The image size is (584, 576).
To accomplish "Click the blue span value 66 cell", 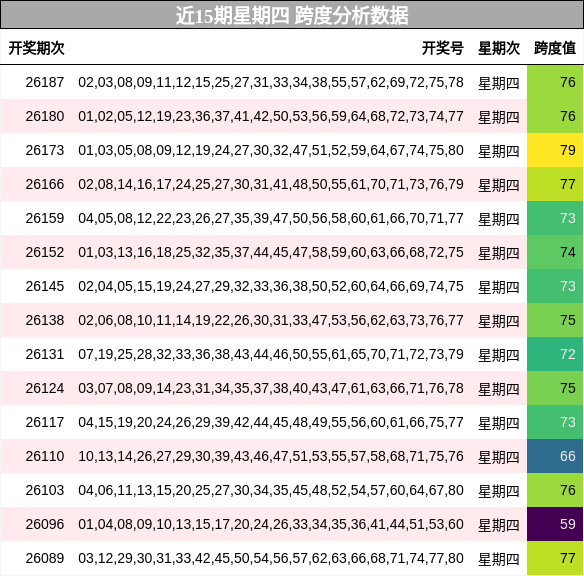I will click(x=555, y=456).
